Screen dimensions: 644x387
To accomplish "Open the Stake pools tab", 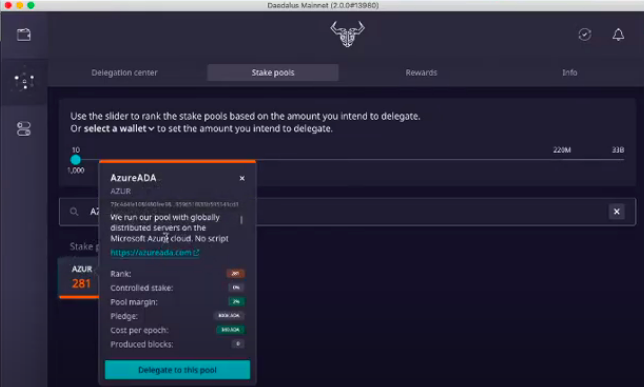I will [x=273, y=73].
